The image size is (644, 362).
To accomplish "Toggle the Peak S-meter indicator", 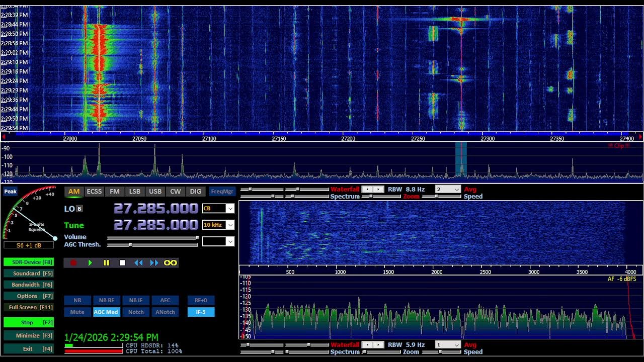I will pyautogui.click(x=11, y=192).
